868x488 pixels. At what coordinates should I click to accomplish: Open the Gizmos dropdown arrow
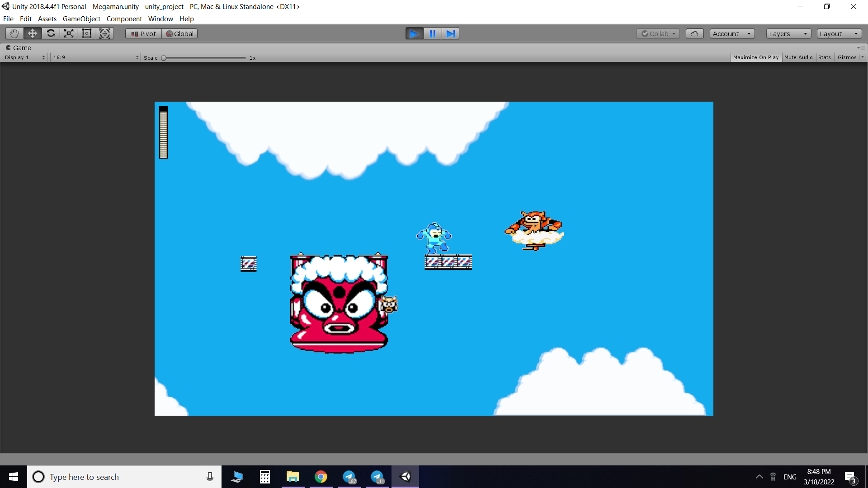862,57
